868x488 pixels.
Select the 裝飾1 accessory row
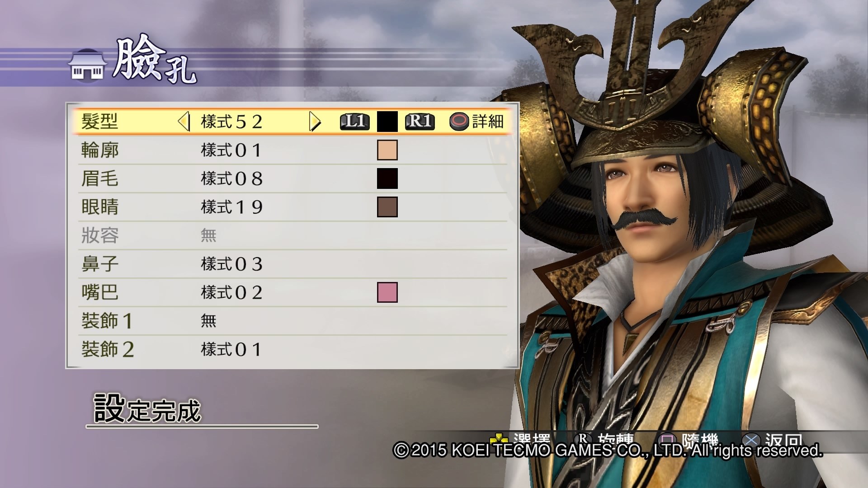click(292, 321)
